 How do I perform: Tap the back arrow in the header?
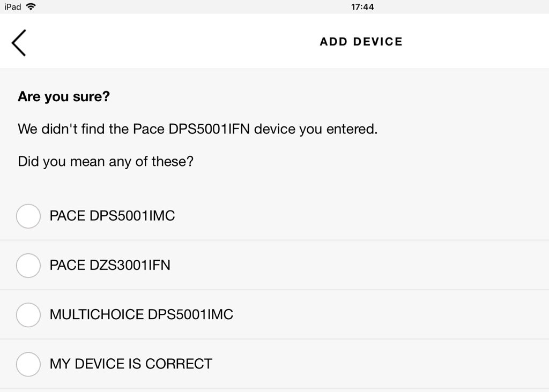tap(19, 42)
